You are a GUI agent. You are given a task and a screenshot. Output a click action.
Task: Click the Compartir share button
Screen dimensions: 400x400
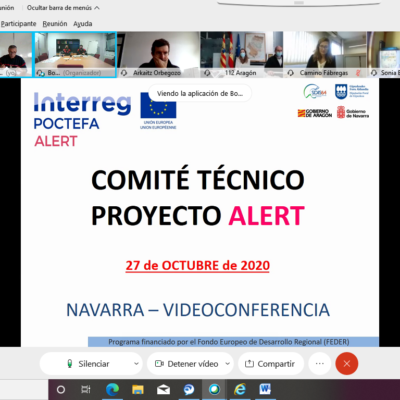pyautogui.click(x=271, y=364)
